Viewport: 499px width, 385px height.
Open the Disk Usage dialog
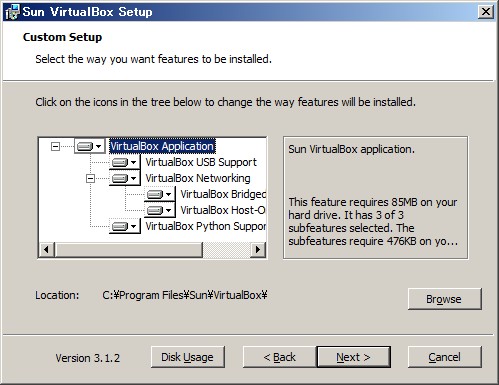[x=188, y=357]
